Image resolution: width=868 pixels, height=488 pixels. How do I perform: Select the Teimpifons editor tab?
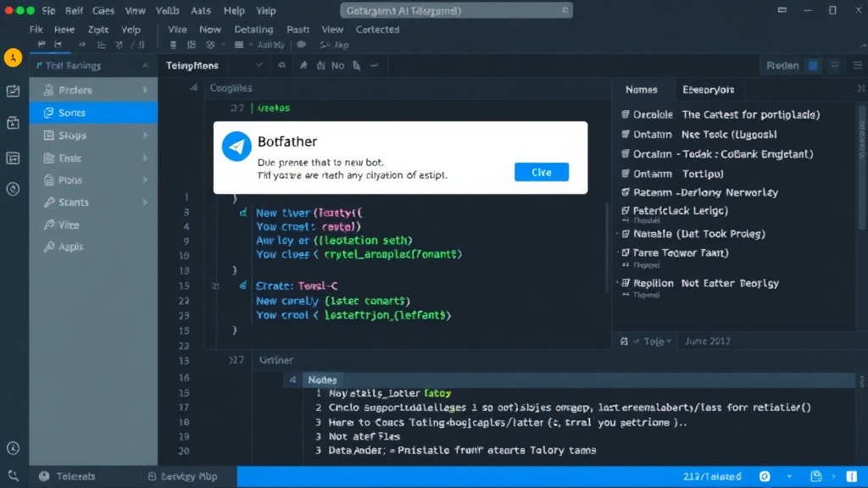pos(192,65)
